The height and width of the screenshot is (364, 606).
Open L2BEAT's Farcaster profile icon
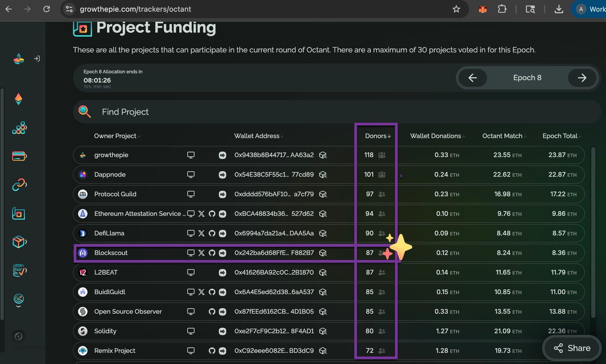[223, 272]
